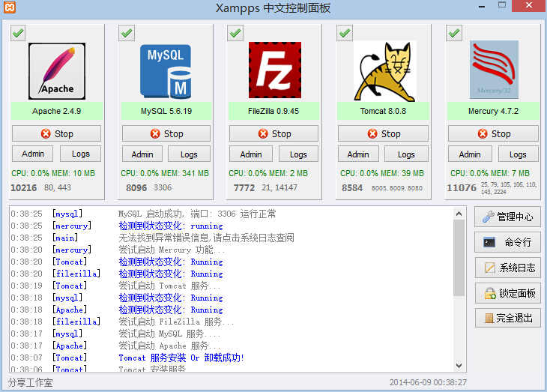Toggle the Apache service checkbox
Viewport: 547px width, 392px height.
tap(18, 33)
